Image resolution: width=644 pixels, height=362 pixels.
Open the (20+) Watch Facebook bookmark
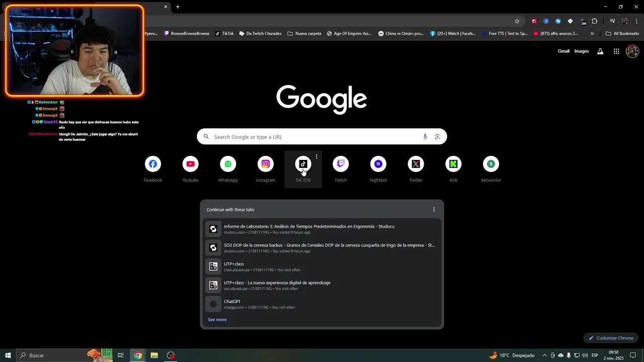coord(453,34)
